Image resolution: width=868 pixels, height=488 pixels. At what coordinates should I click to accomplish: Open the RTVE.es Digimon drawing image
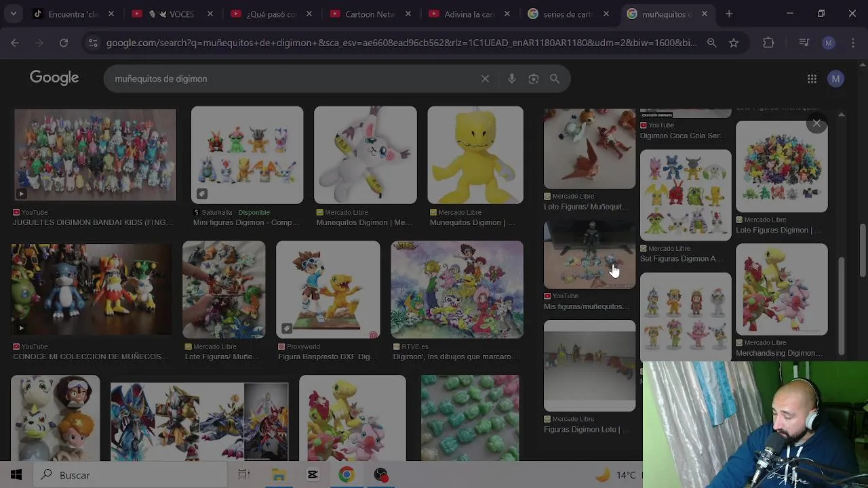click(457, 289)
